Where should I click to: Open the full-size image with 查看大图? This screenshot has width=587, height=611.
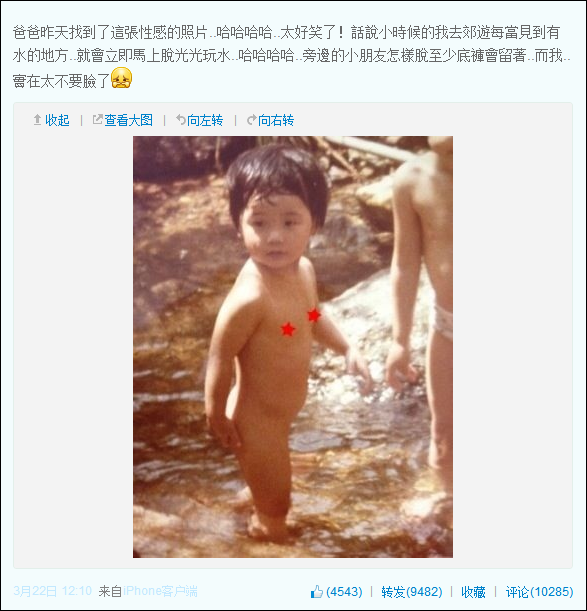[x=128, y=120]
